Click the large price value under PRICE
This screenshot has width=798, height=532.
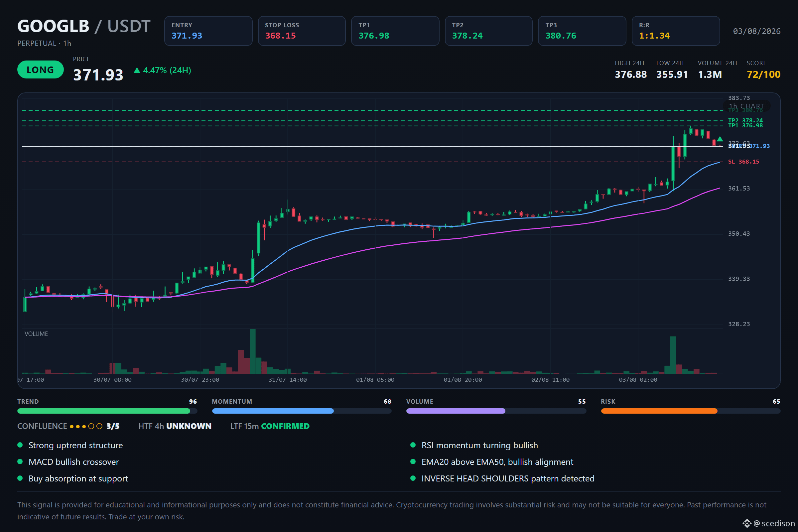[x=98, y=74]
